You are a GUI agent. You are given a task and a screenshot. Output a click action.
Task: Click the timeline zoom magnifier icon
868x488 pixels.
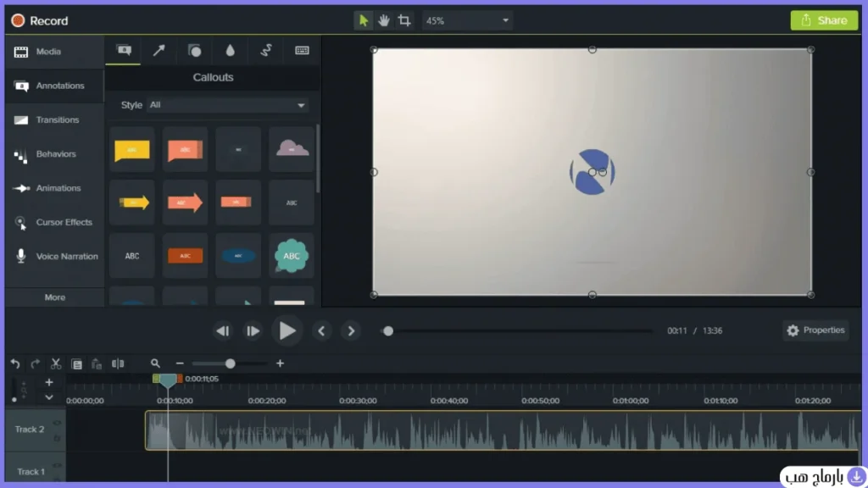click(155, 363)
